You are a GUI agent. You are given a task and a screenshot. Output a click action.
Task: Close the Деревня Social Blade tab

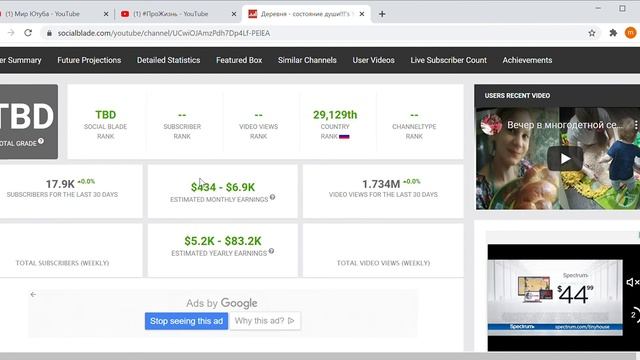pyautogui.click(x=362, y=14)
